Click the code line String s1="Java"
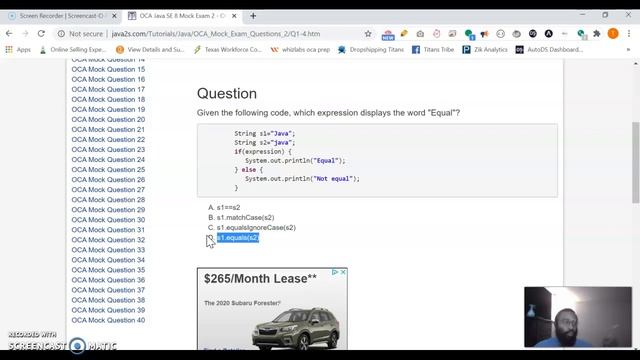The height and width of the screenshot is (360, 640). pyautogui.click(x=264, y=133)
